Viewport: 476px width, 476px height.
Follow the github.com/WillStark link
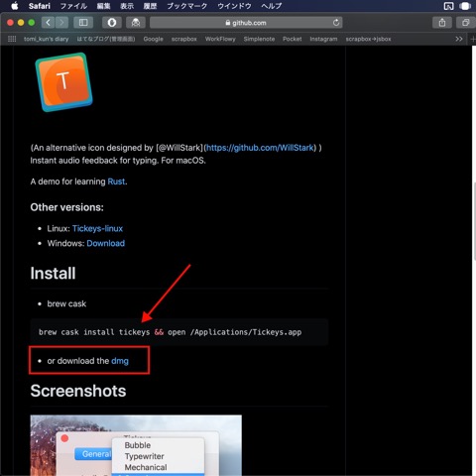point(260,148)
